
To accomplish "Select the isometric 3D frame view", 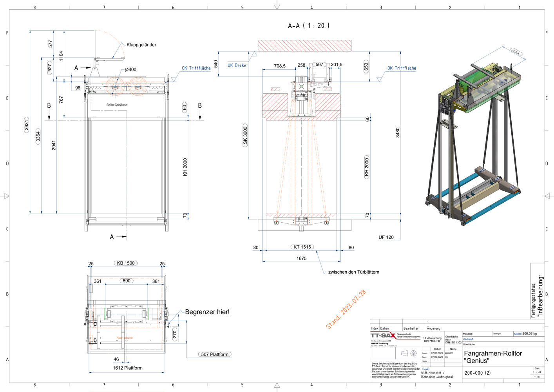I will pyautogui.click(x=474, y=137).
